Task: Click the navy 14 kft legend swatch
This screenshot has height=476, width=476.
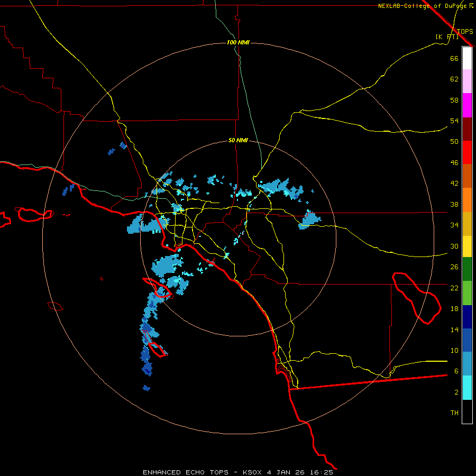Action: pos(467,317)
